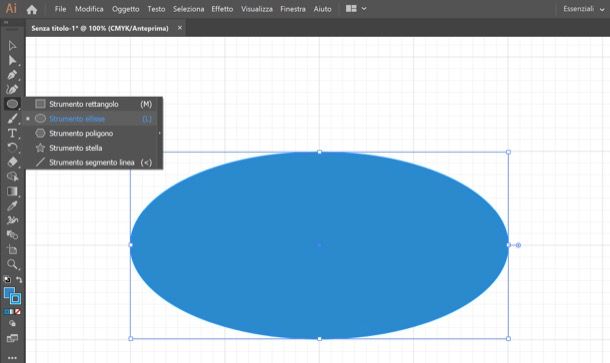
Task: Swap fill and stroke colors
Action: [x=19, y=279]
